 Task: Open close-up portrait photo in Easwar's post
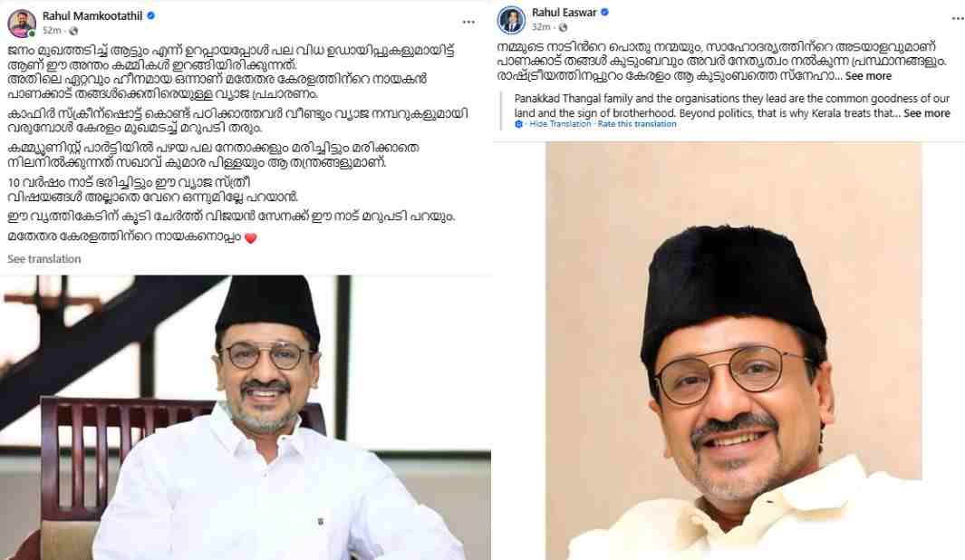point(734,351)
